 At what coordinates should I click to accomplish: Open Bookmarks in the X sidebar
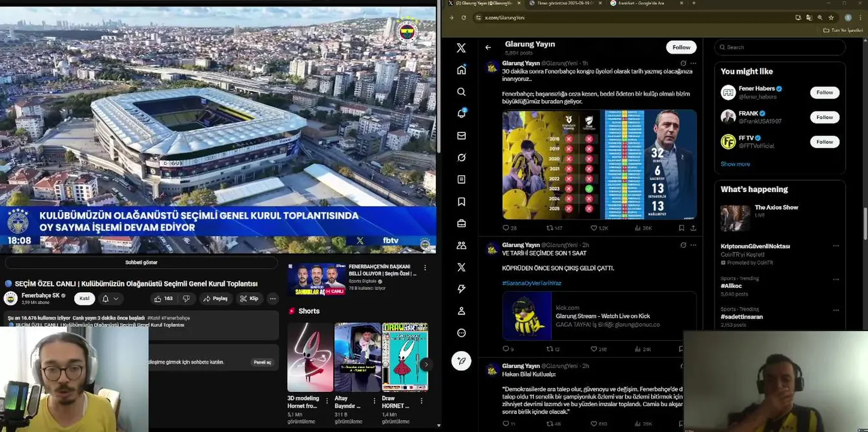(461, 202)
